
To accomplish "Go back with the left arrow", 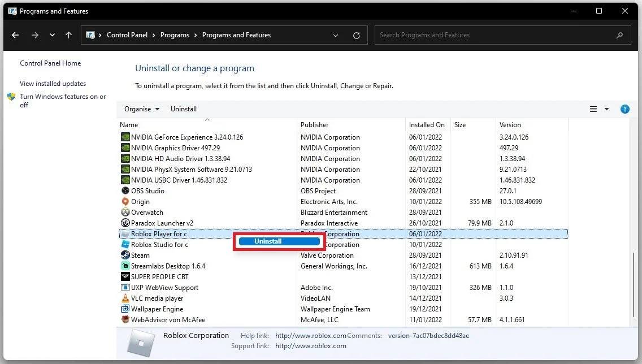I will (x=15, y=35).
